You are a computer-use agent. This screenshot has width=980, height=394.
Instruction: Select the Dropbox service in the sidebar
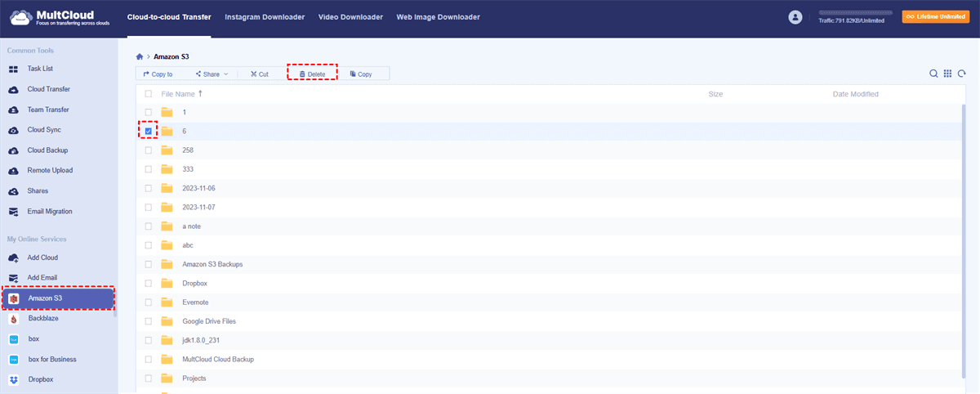point(41,380)
